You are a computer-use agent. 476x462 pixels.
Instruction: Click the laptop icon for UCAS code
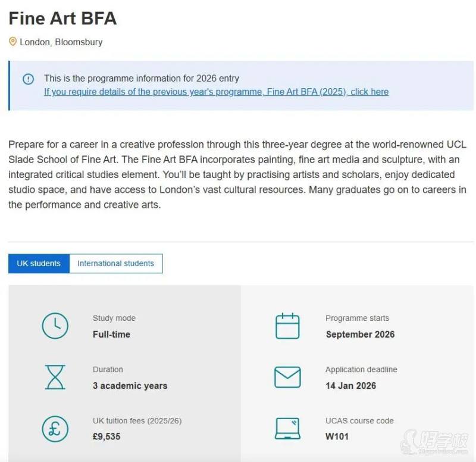coord(287,429)
